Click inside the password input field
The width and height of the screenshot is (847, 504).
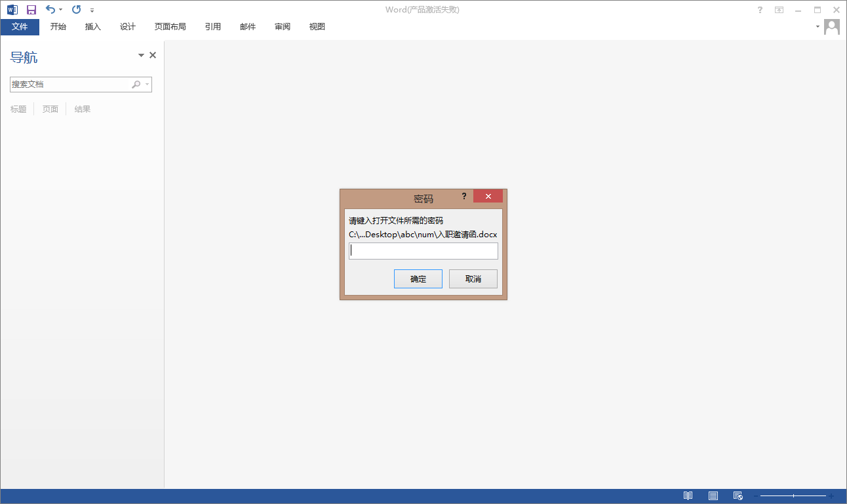tap(423, 250)
